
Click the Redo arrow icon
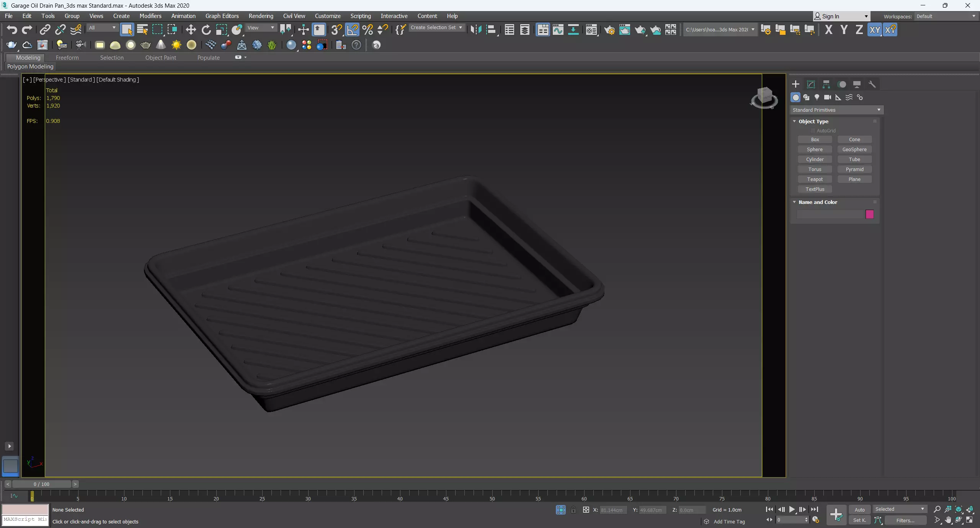click(27, 30)
